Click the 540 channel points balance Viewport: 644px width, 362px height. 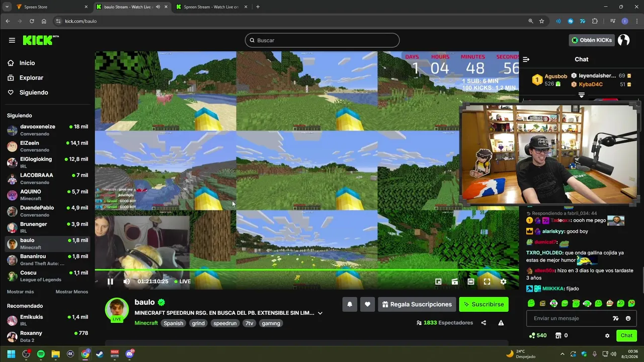coord(538,335)
